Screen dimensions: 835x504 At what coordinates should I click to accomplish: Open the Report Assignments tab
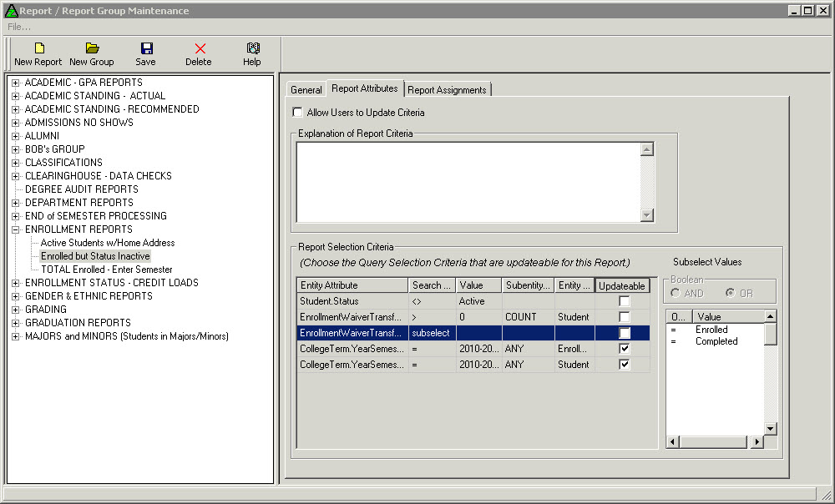(447, 90)
